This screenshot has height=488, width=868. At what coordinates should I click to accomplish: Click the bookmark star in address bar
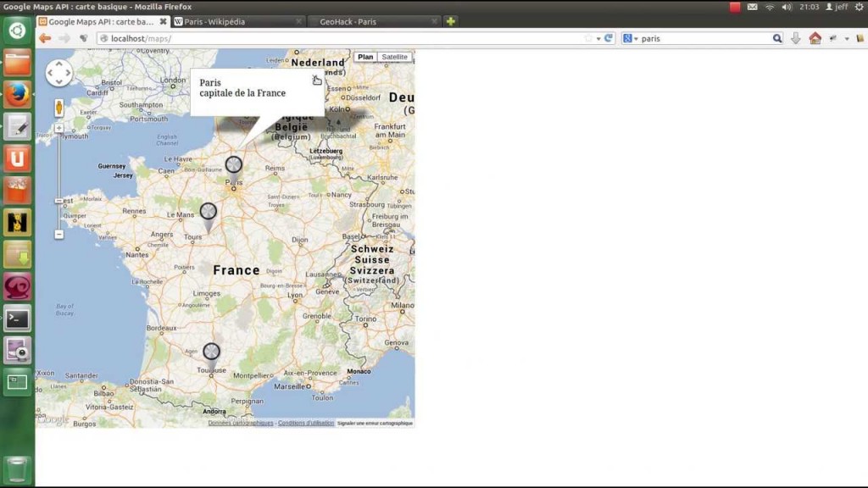[588, 38]
